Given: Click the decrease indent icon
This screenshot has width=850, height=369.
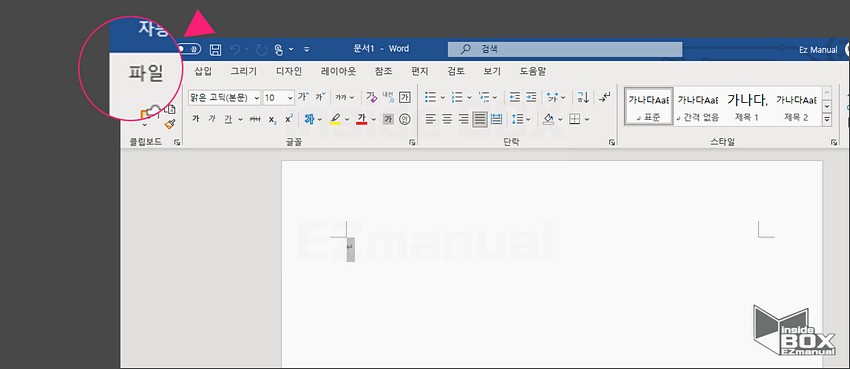Looking at the screenshot, I should click(x=514, y=97).
